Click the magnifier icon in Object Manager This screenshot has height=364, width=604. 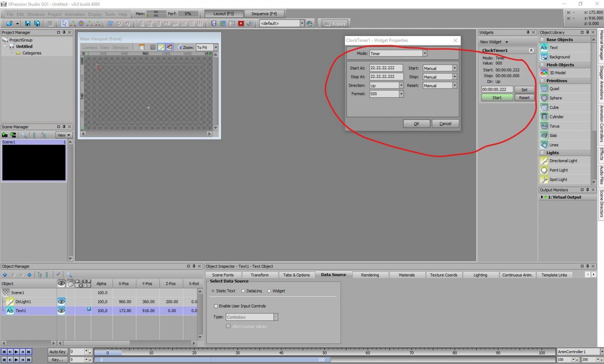click(69, 275)
